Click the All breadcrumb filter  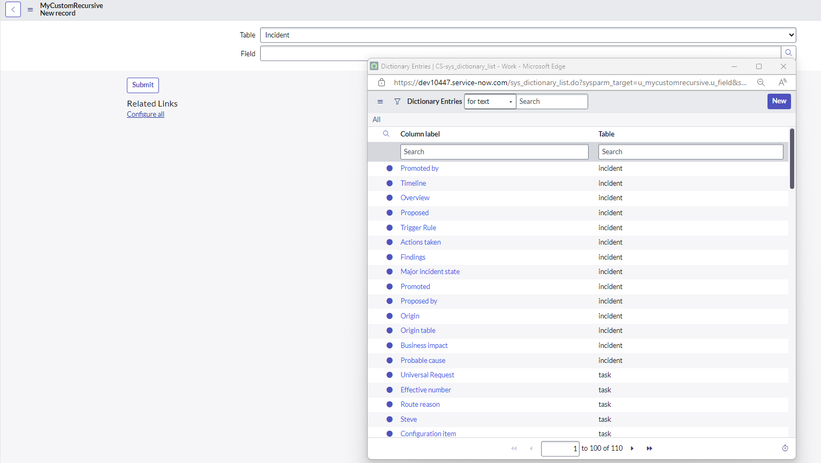[376, 119]
